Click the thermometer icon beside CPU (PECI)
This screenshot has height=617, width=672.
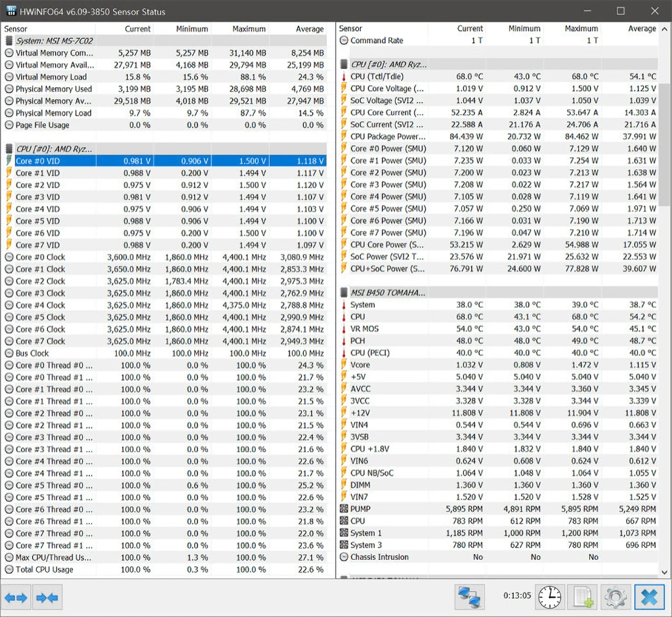coord(344,353)
